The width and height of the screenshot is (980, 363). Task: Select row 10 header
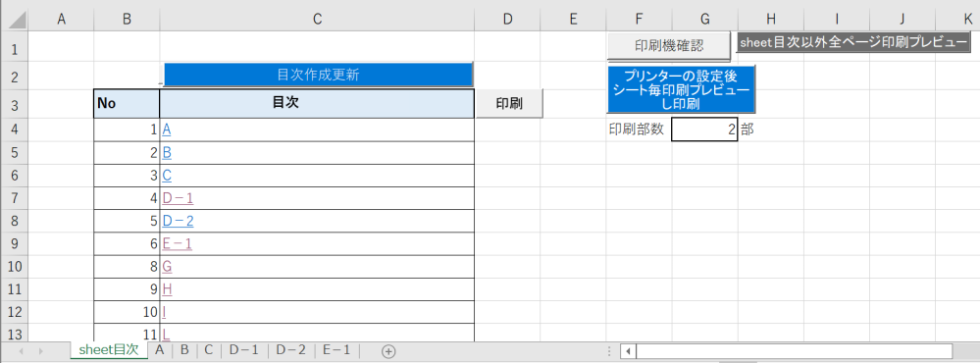[15, 267]
